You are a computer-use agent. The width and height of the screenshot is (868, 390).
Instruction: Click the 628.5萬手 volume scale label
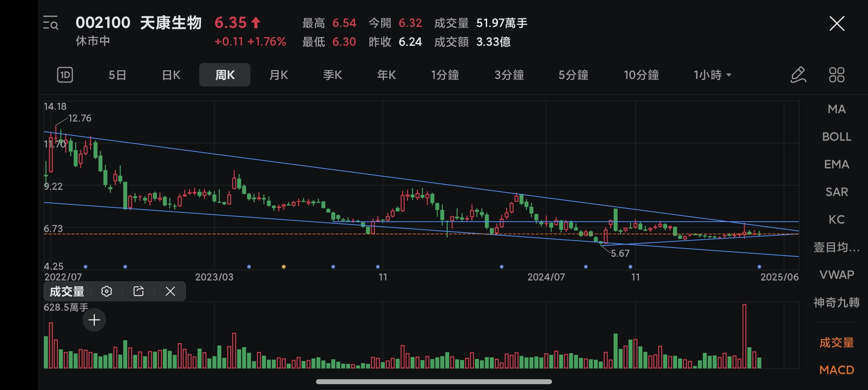(66, 307)
